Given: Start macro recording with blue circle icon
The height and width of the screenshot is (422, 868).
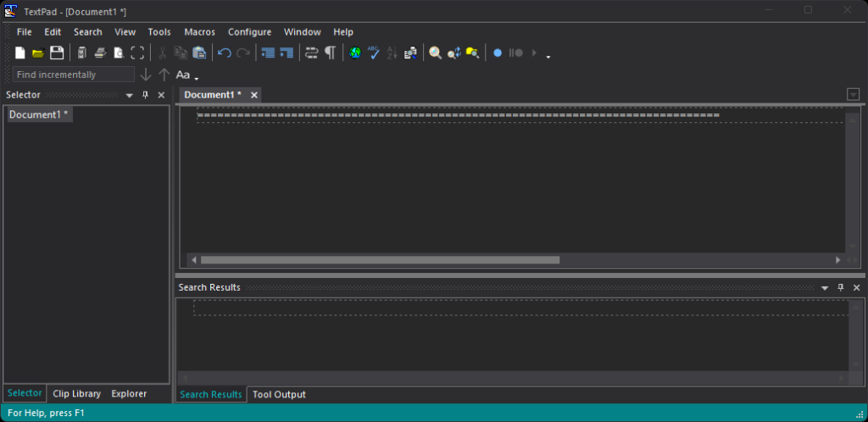Looking at the screenshot, I should (x=498, y=53).
